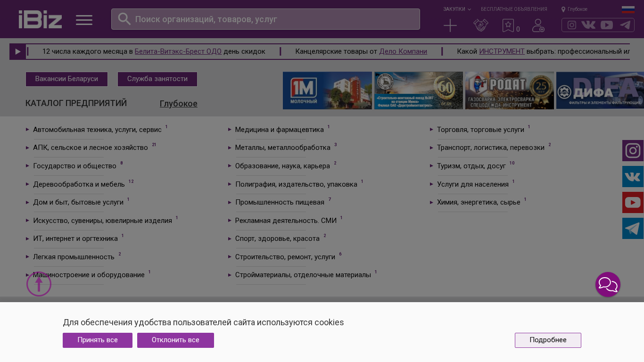Open Государство и общество category
Screen dimensions: 644x362
tap(74, 166)
